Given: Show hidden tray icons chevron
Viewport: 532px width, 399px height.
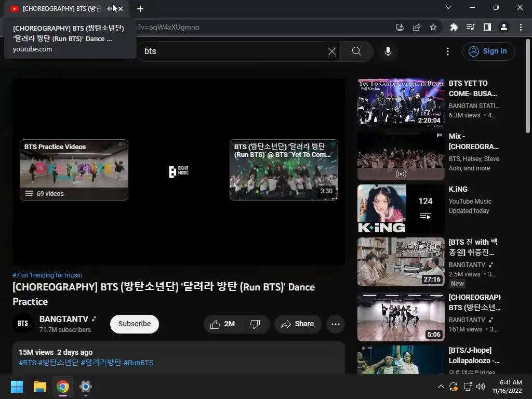Looking at the screenshot, I should [x=441, y=387].
